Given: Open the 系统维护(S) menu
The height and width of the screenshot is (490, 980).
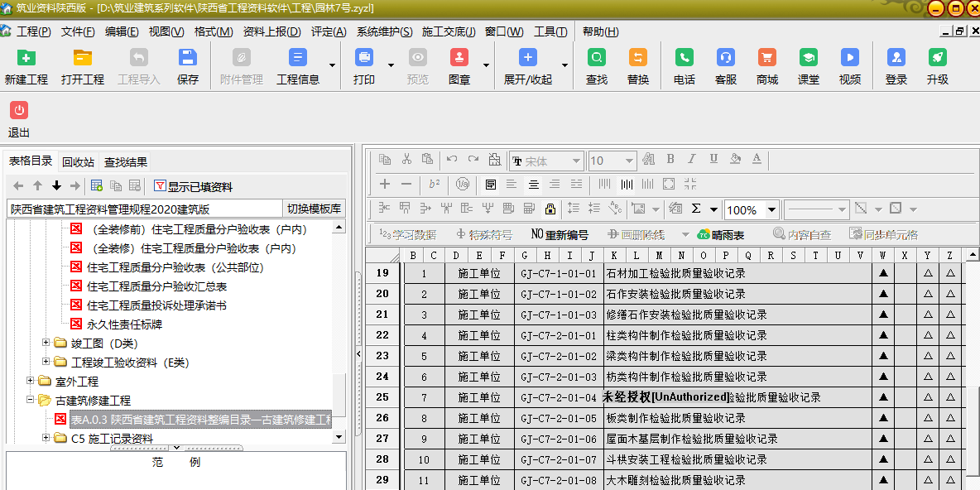Looking at the screenshot, I should click(384, 31).
